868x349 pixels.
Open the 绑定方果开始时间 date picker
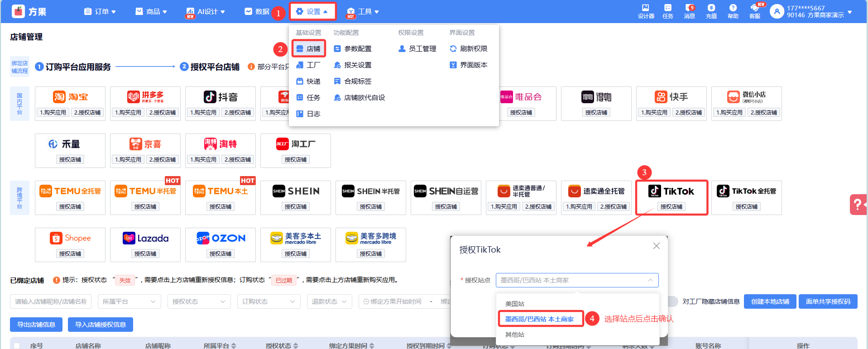click(x=396, y=301)
